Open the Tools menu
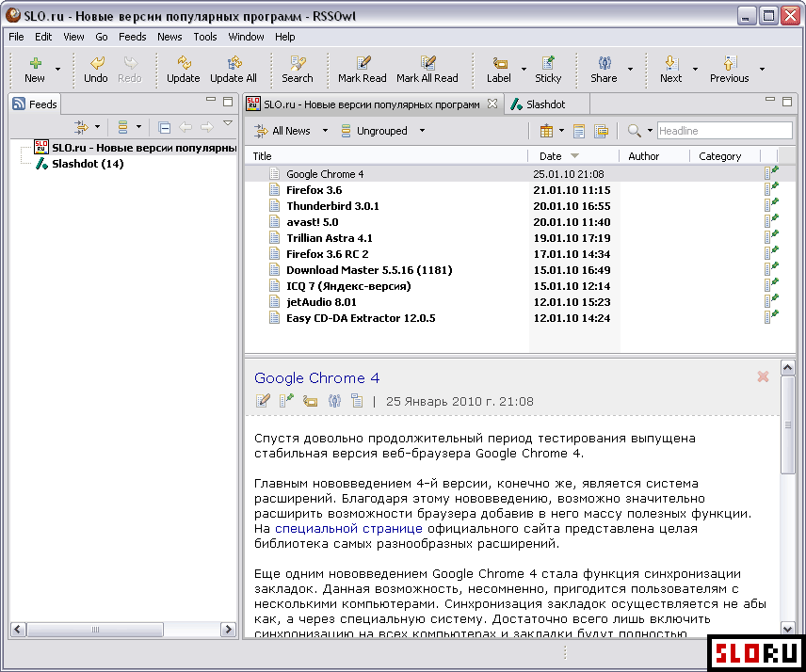 [x=205, y=37]
